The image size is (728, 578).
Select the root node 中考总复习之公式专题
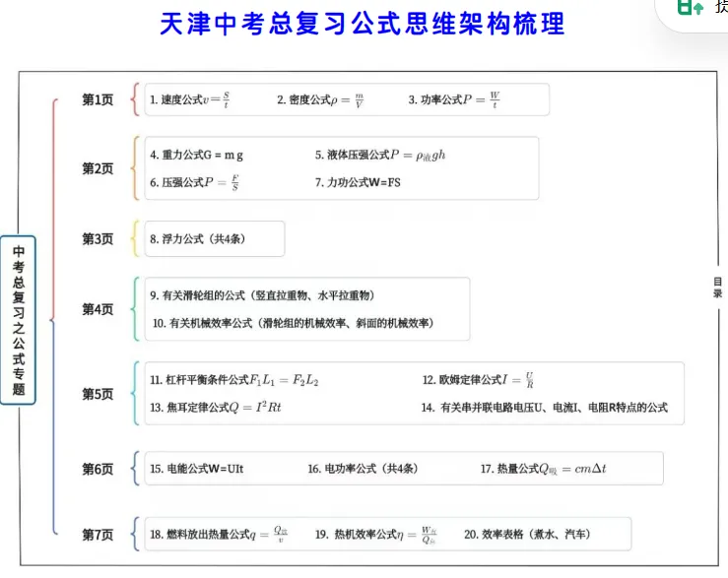click(18, 320)
